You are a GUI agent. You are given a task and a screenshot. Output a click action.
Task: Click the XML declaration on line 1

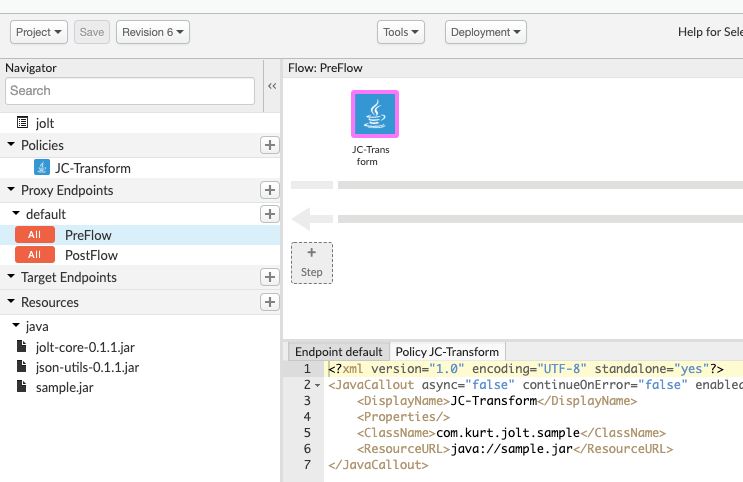click(526, 369)
